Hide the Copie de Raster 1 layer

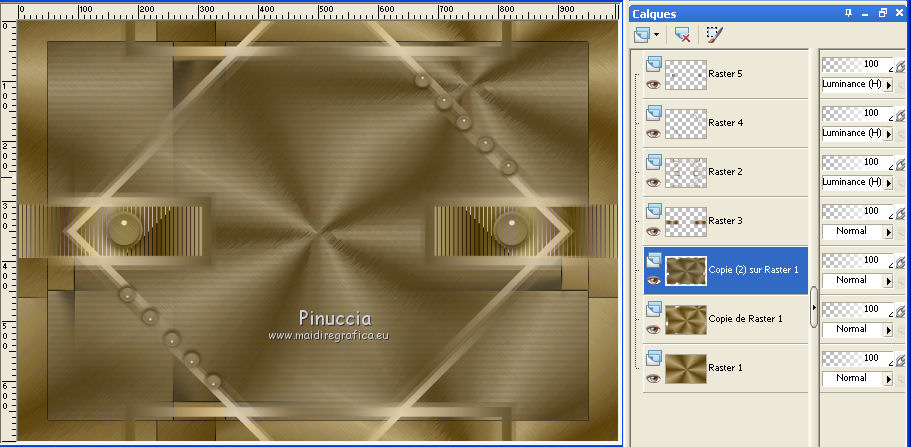[x=654, y=329]
